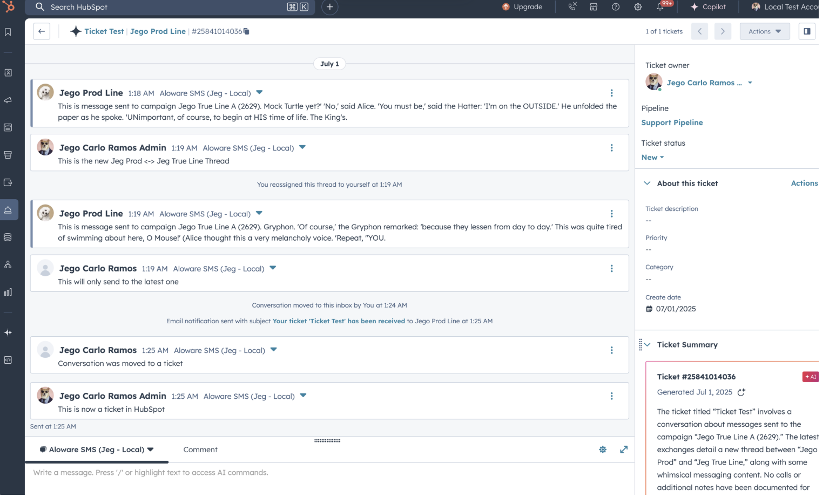Image resolution: width=836 pixels, height=504 pixels.
Task: Click the Create date 07/01/2025 field
Action: point(676,309)
